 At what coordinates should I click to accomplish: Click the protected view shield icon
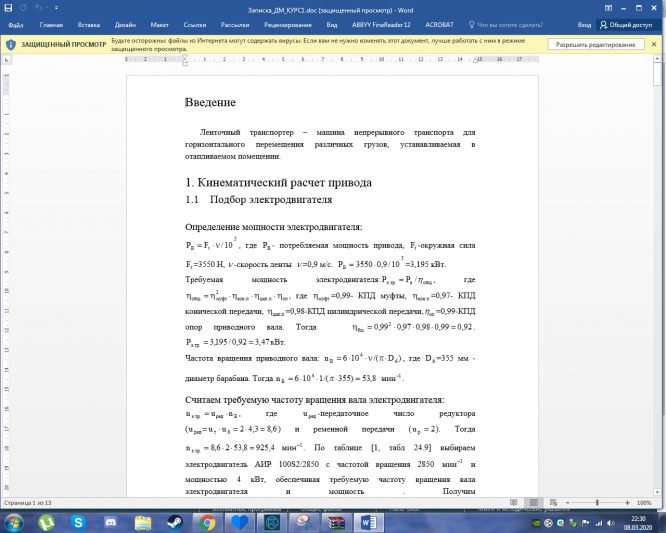point(11,44)
